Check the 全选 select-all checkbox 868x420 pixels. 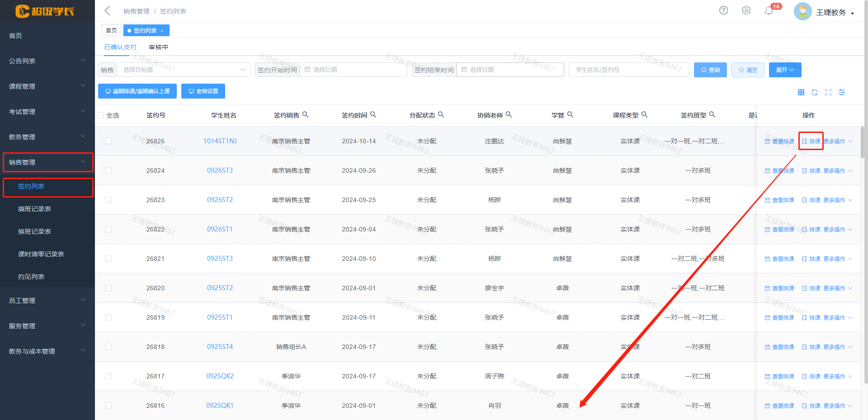coord(101,115)
